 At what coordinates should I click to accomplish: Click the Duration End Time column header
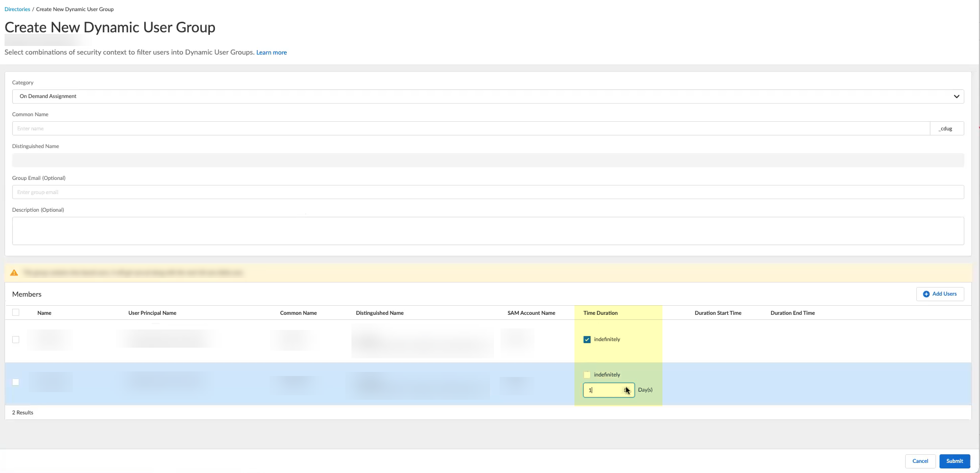coord(792,313)
